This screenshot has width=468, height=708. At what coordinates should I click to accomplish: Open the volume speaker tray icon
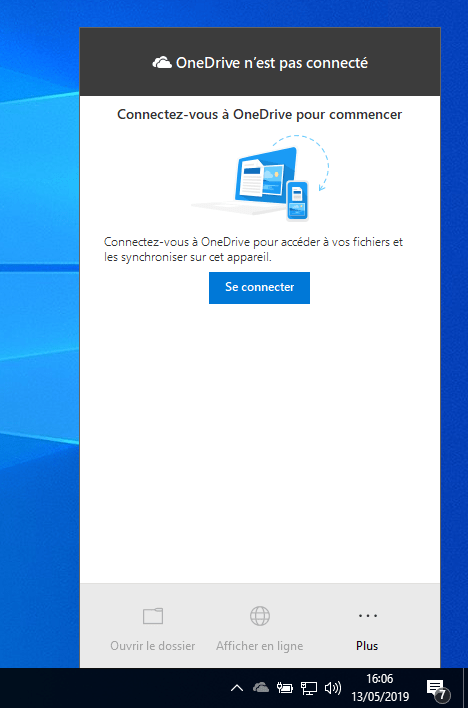click(x=333, y=688)
